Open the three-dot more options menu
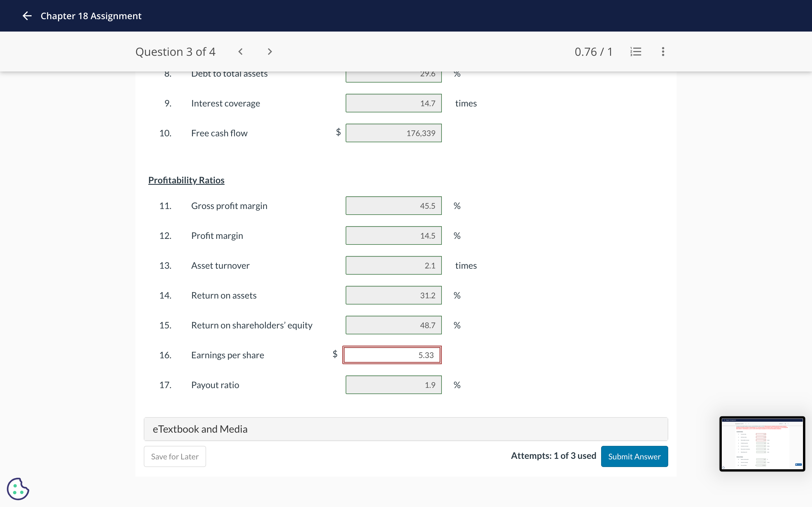 [x=663, y=52]
